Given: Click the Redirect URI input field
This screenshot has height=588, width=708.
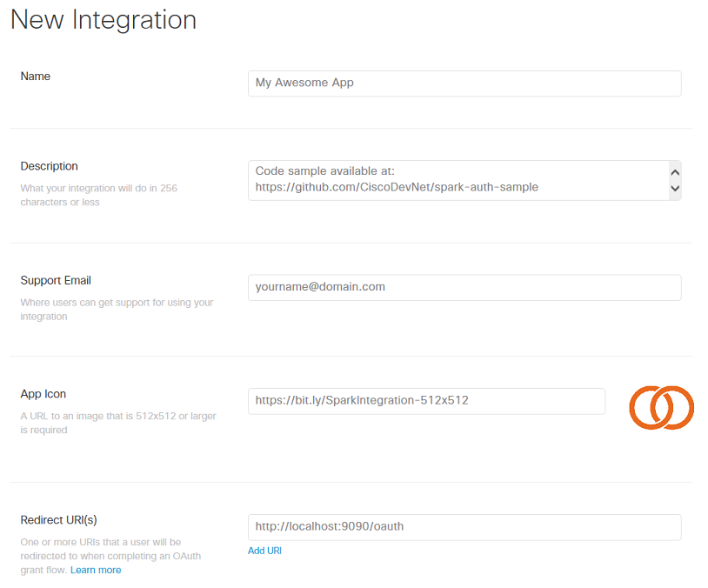Looking at the screenshot, I should click(464, 527).
